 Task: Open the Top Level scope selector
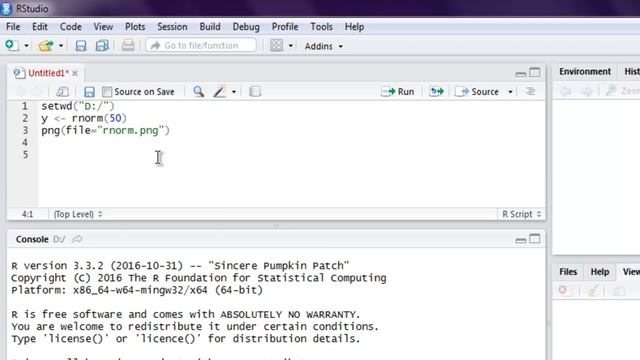pyautogui.click(x=78, y=214)
